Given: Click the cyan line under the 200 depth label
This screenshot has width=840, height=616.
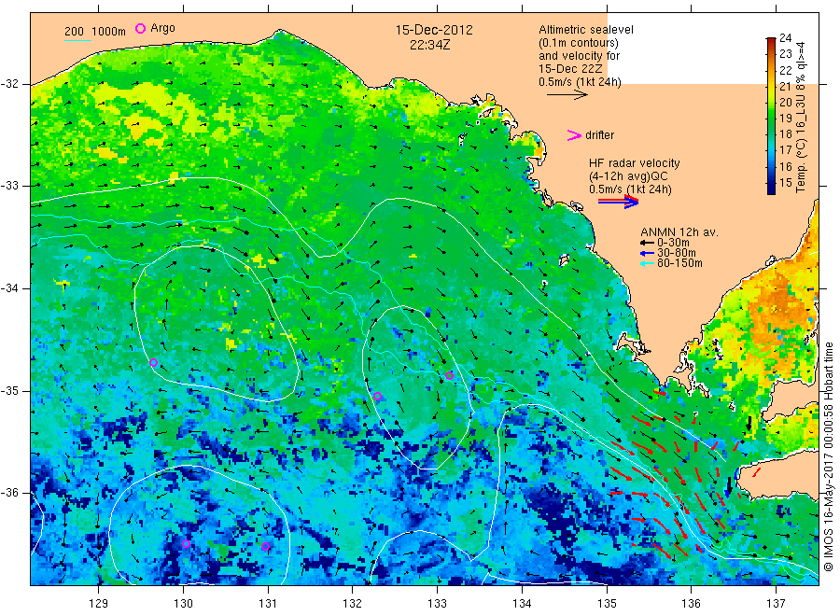Looking at the screenshot, I should click(x=77, y=40).
